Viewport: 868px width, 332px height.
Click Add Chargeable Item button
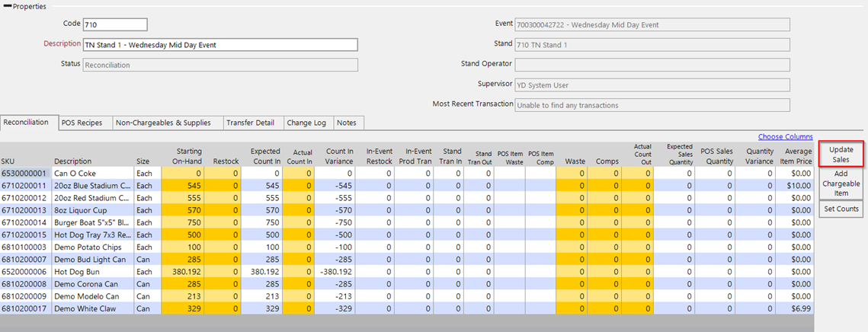pos(841,184)
